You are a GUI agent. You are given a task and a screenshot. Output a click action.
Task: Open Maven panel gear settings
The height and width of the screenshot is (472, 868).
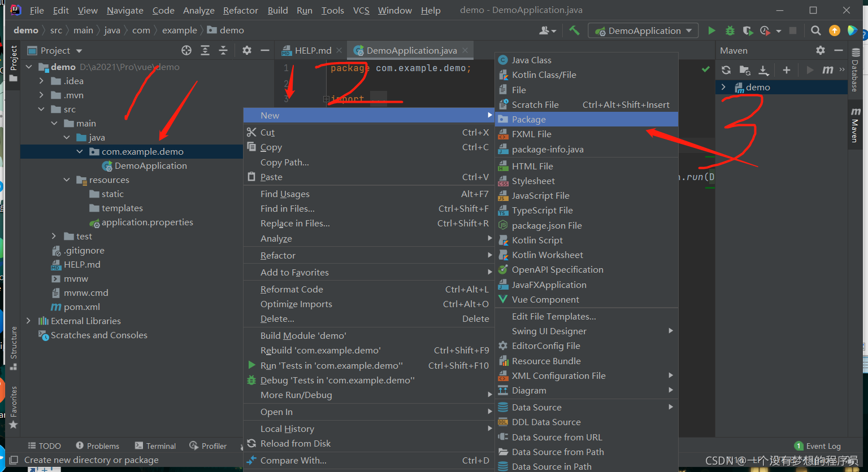click(821, 50)
